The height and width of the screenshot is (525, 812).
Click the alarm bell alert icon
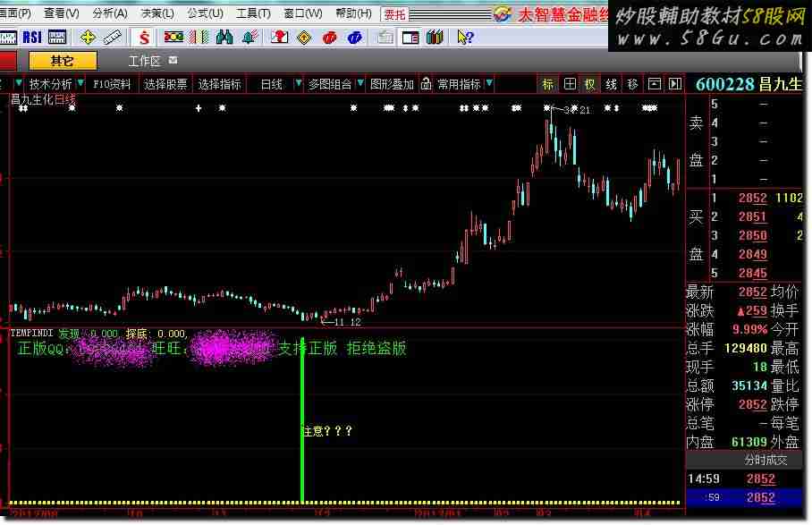(x=250, y=38)
